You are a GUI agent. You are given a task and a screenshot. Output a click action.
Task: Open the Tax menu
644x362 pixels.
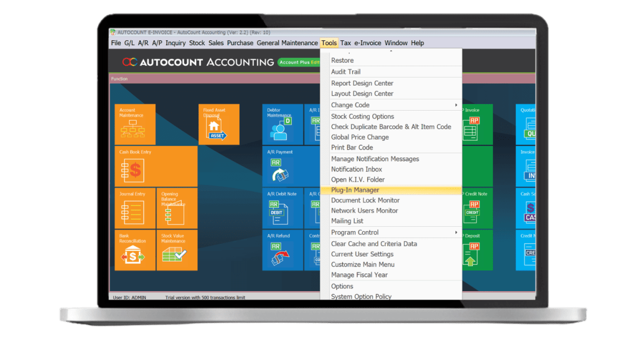[x=346, y=43]
